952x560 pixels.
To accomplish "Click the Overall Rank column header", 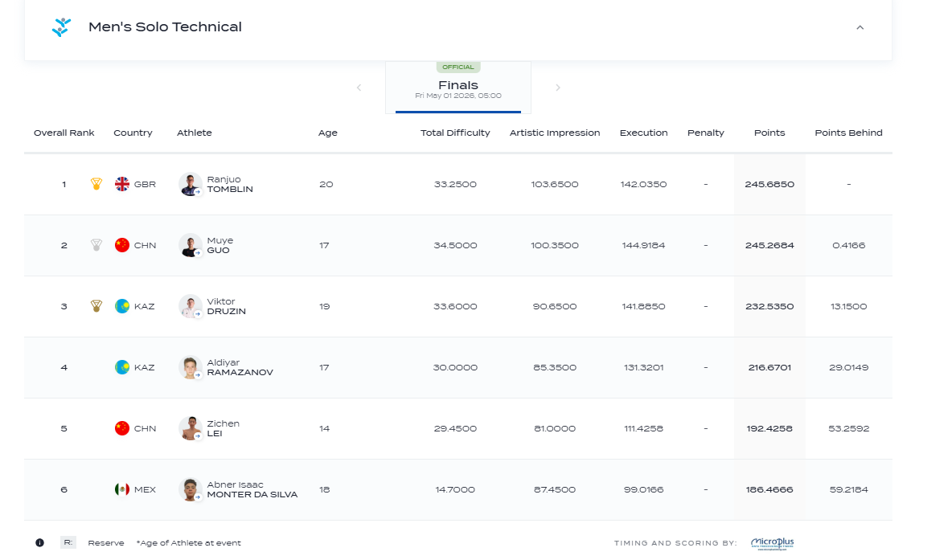I will pyautogui.click(x=64, y=133).
